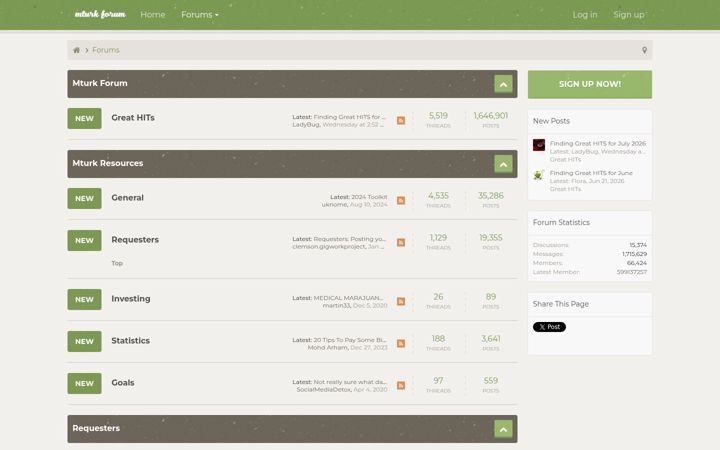Click 35,286 posts count for General
Screen dimensions: 720x450
(490, 196)
